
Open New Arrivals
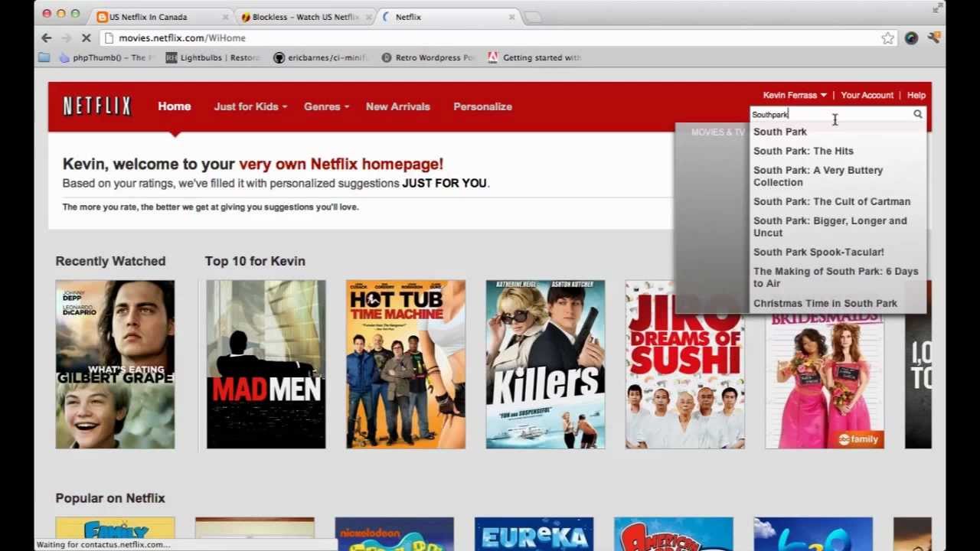click(398, 106)
